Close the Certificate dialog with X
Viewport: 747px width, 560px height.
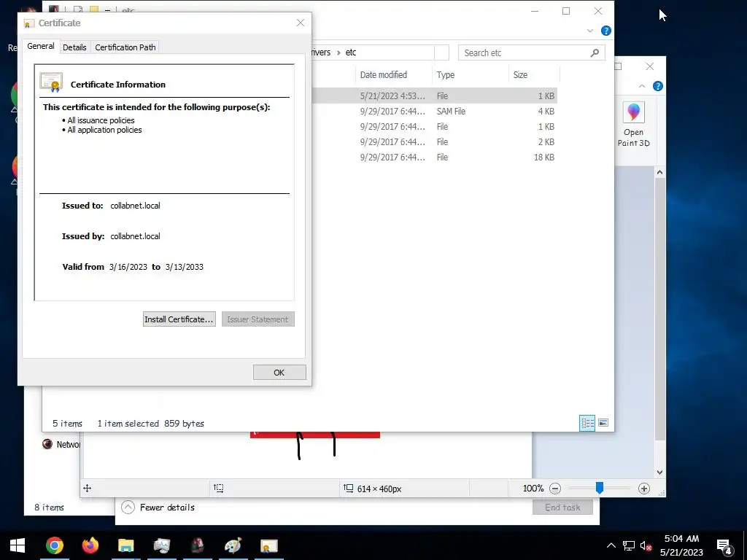300,23
